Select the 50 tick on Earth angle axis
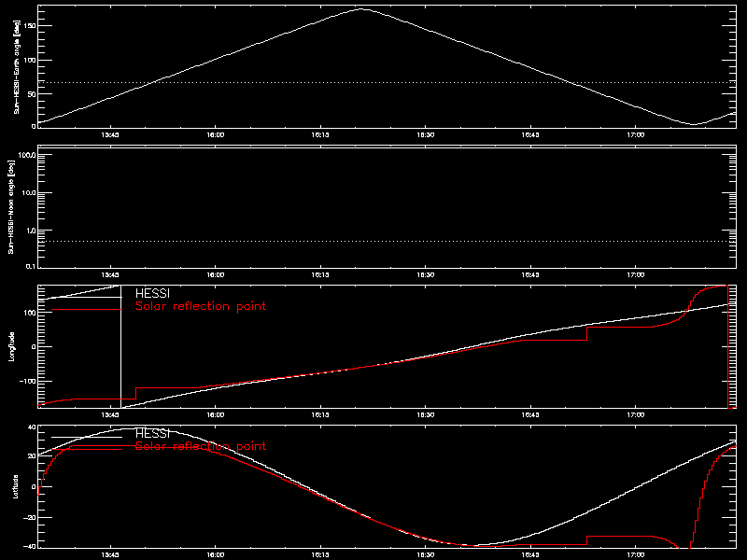This screenshot has width=747, height=560. [32, 94]
